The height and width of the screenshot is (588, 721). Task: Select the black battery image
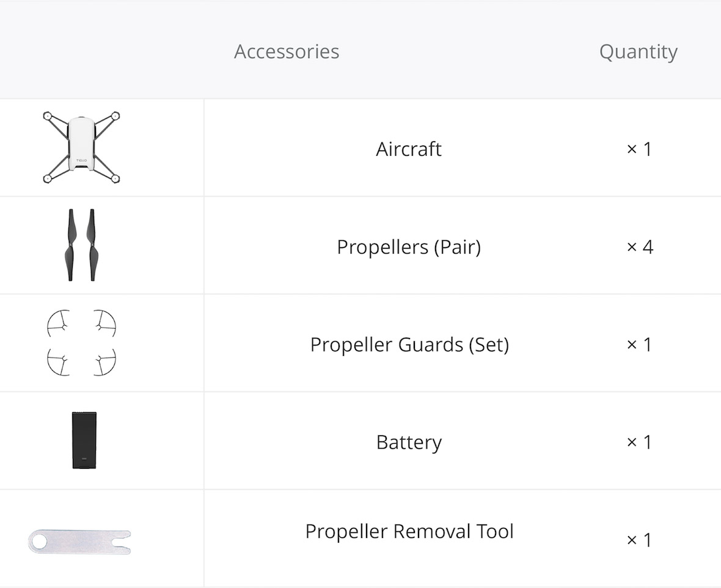[x=84, y=440]
